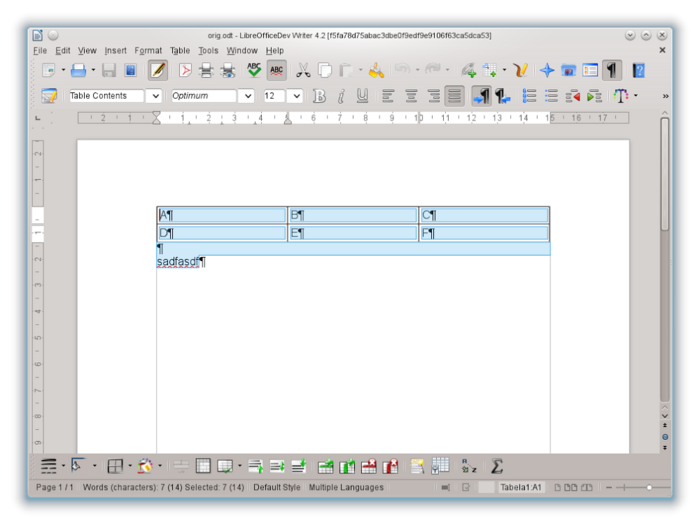Viewport: 700px width, 525px height.
Task: Open the Gallery icon
Action: 568,70
